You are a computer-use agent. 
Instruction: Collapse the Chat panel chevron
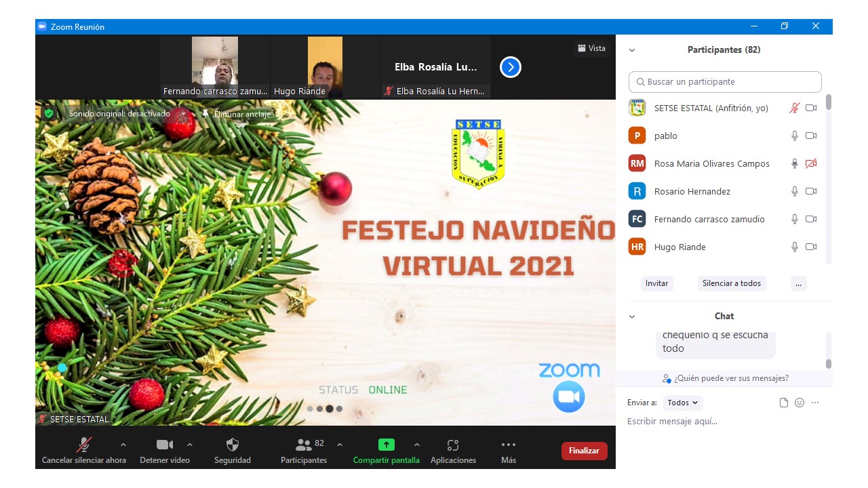point(632,317)
